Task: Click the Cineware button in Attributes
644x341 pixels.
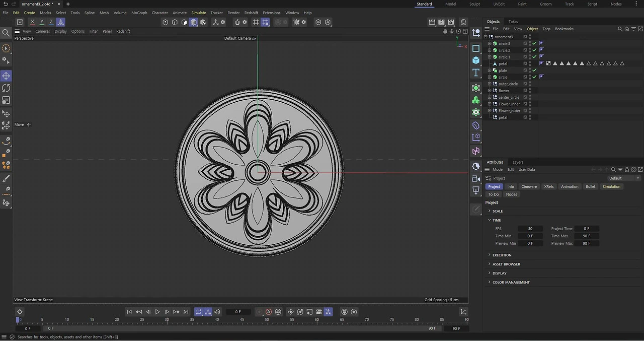Action: point(529,187)
